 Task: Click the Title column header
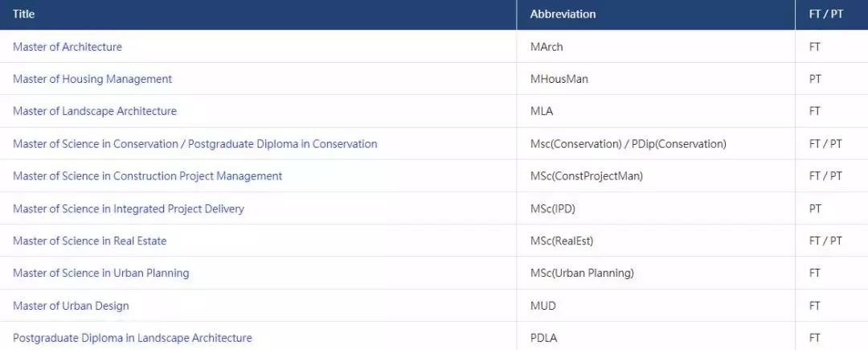24,14
